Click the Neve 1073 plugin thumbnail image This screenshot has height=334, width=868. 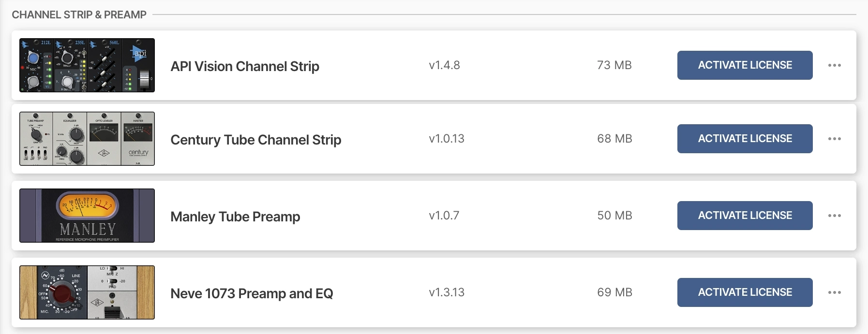click(87, 292)
